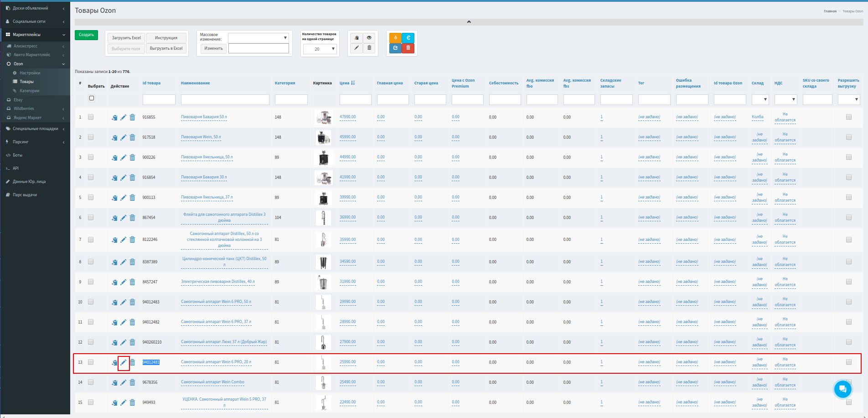
Task: Click the toolbar pencil edit icon
Action: [356, 48]
